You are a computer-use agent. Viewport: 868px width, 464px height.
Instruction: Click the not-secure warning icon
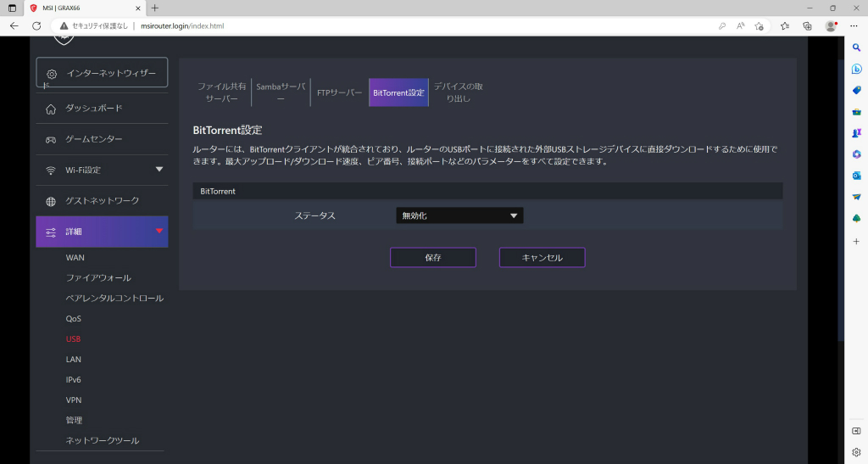(x=64, y=26)
